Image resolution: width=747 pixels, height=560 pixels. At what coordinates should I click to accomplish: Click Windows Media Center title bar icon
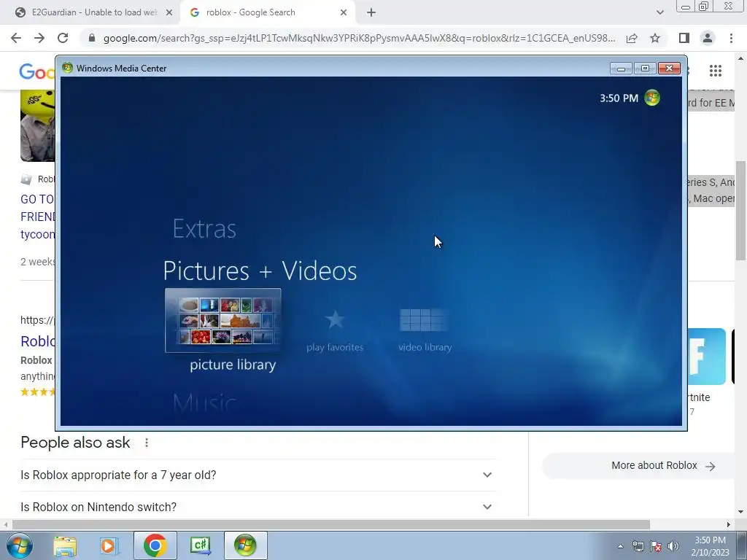pos(67,68)
